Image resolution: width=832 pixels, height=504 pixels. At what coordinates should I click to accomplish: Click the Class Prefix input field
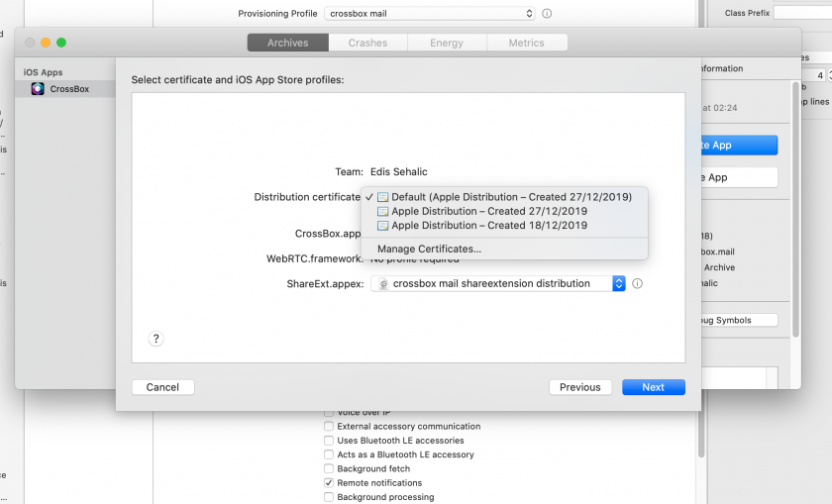click(803, 13)
